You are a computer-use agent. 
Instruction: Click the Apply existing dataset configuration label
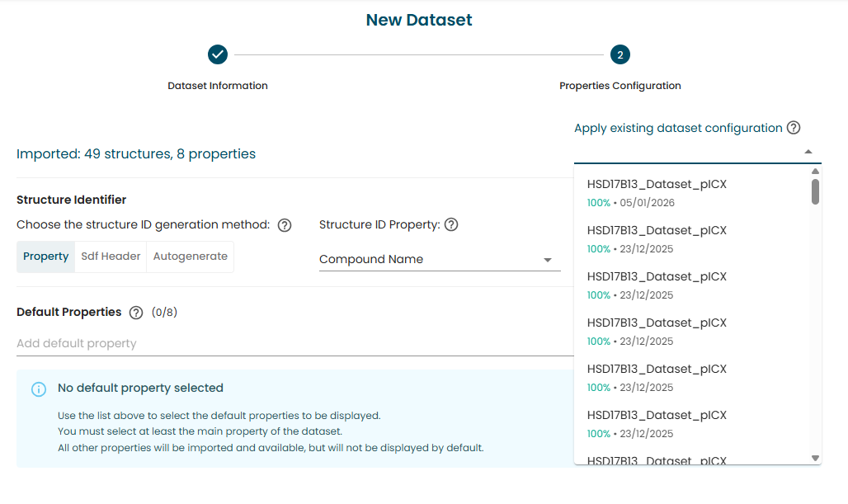pyautogui.click(x=678, y=128)
